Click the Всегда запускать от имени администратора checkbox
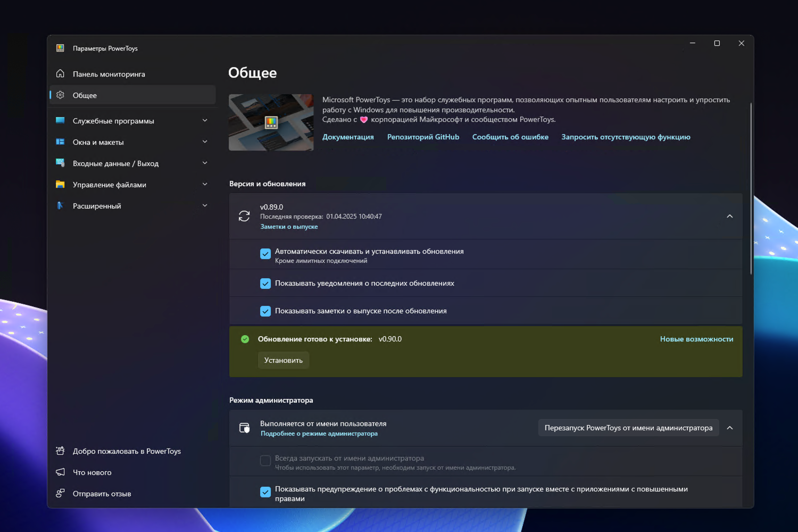 (265, 461)
